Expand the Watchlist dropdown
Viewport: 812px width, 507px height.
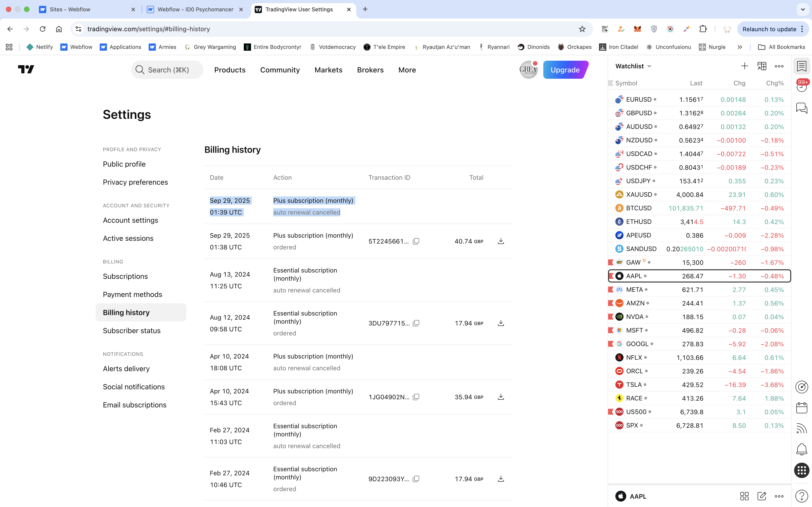click(x=633, y=66)
